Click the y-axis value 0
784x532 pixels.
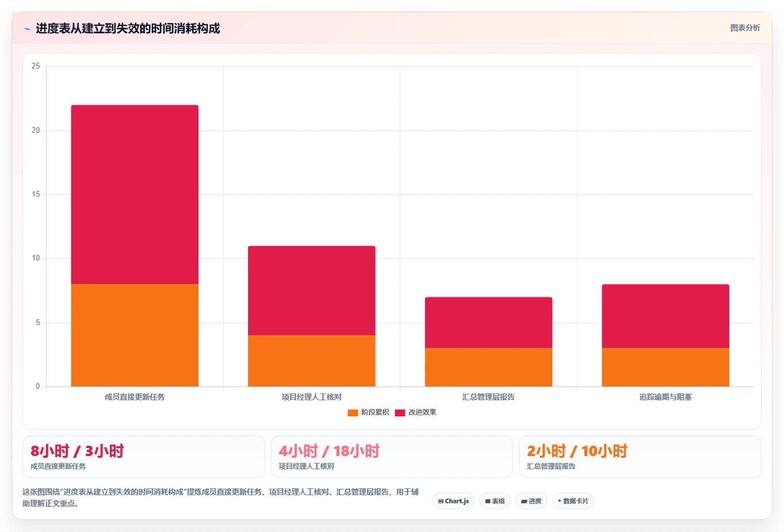(38, 386)
